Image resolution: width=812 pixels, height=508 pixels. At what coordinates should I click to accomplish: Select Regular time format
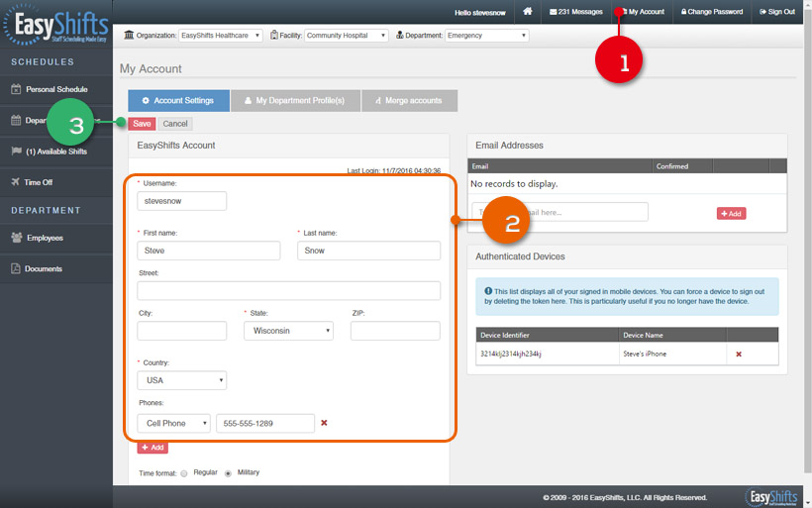pos(184,473)
